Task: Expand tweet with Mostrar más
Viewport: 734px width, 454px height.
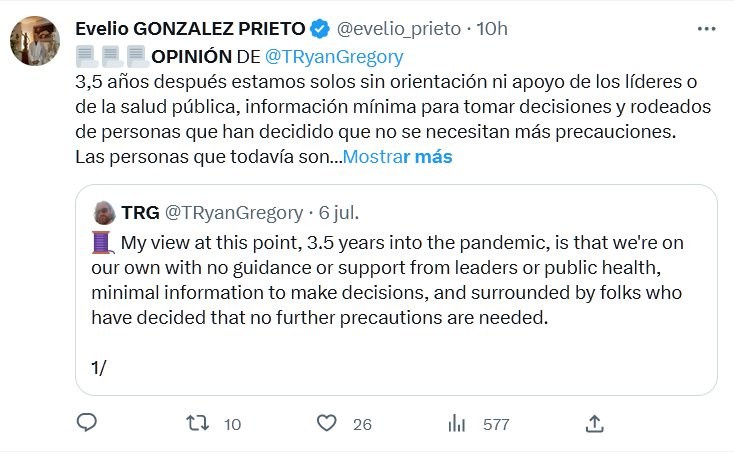Action: tap(397, 157)
